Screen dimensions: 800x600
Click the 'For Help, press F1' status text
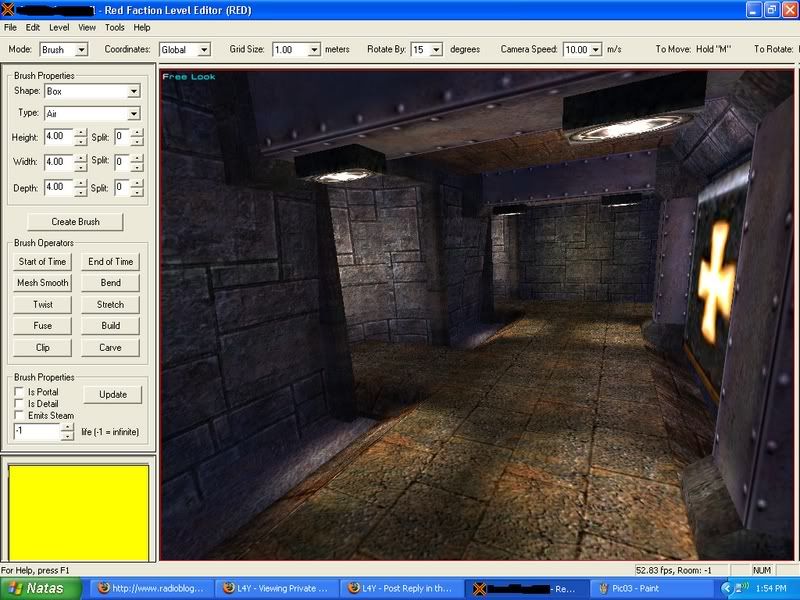click(35, 570)
